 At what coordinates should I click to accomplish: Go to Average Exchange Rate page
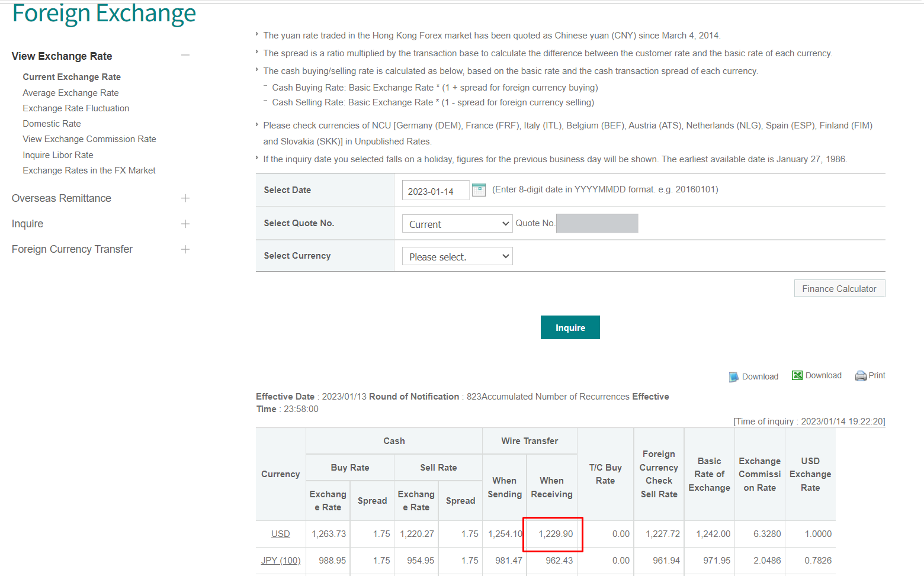click(x=70, y=93)
